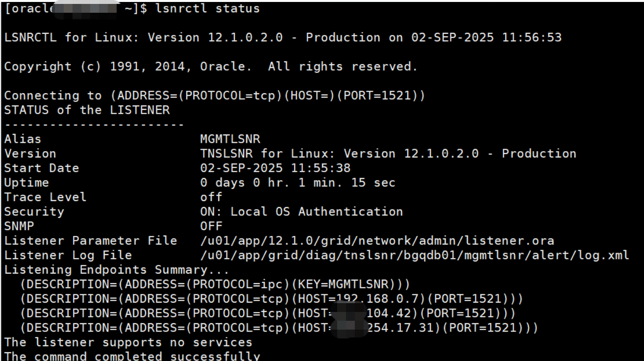Click the typed "lsnrctl status" command
This screenshot has width=644, height=361.
pos(207,9)
